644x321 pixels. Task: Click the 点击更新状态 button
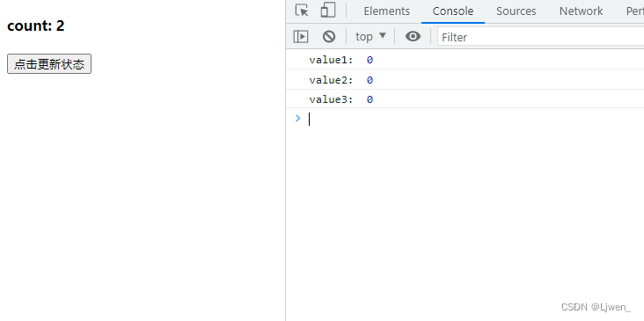tap(49, 64)
